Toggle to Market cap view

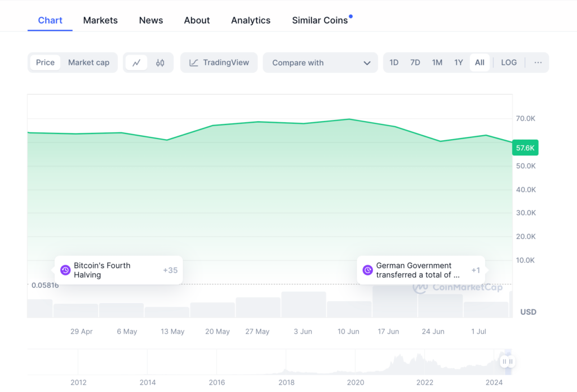click(88, 63)
